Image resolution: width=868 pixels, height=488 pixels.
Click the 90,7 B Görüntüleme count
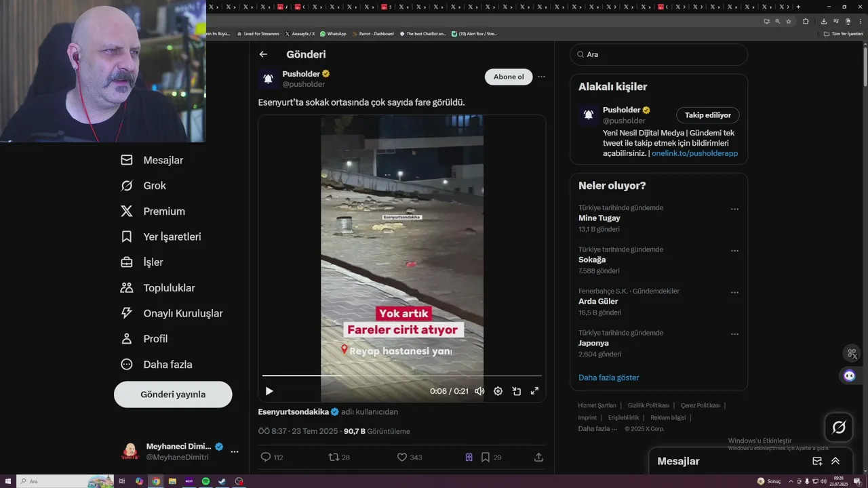[376, 431]
